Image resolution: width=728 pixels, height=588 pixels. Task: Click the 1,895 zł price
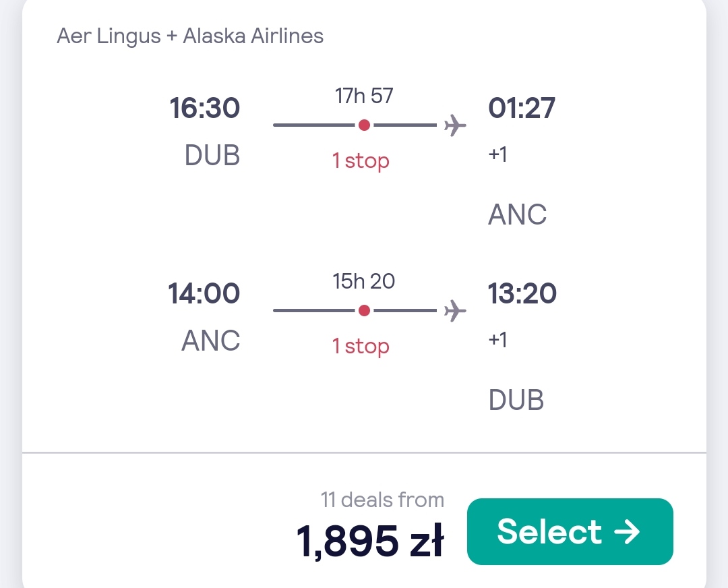[370, 541]
